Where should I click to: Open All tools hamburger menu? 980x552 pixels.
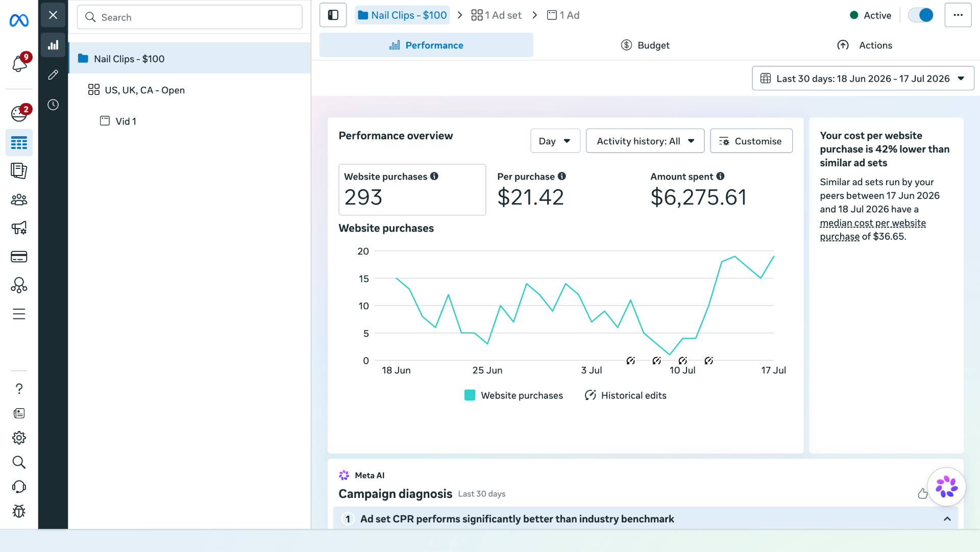pyautogui.click(x=19, y=314)
